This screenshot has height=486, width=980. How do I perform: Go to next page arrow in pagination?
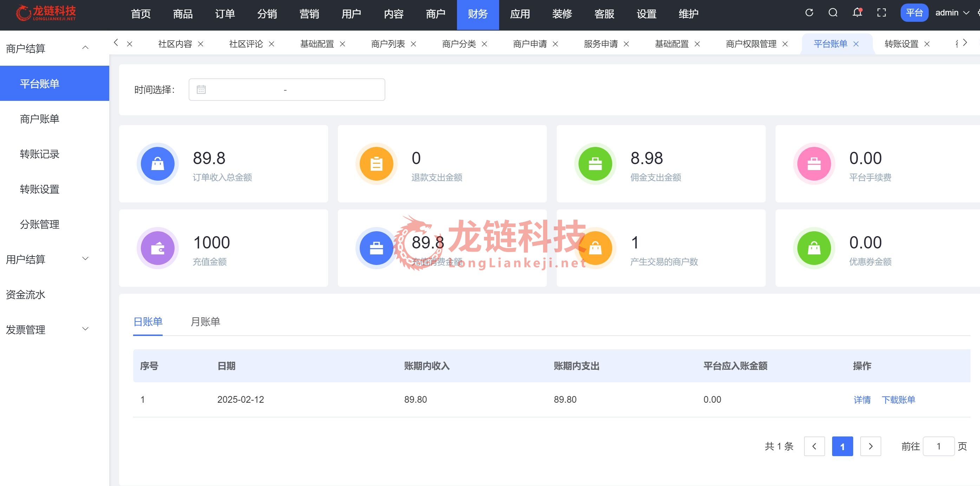click(x=870, y=446)
